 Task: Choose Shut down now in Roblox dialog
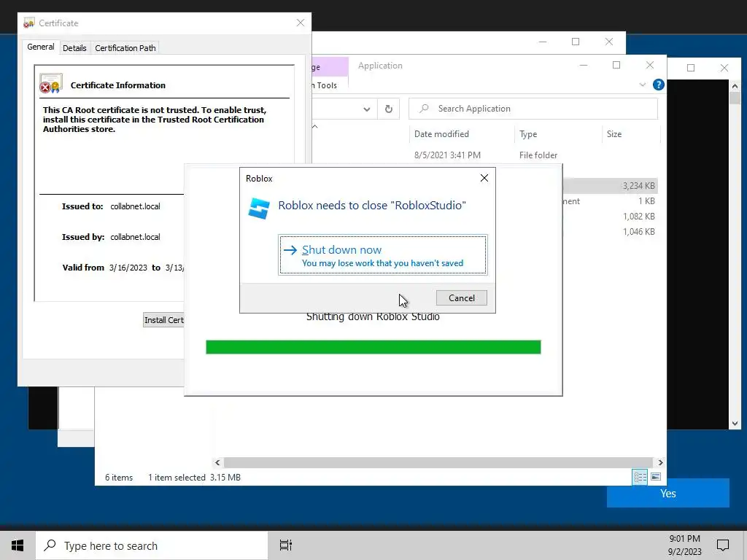click(382, 254)
